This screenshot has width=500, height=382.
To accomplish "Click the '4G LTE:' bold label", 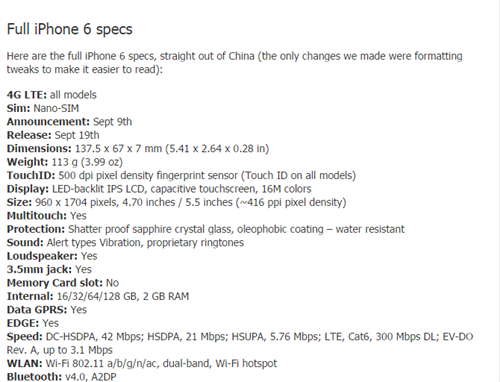I will [27, 95].
